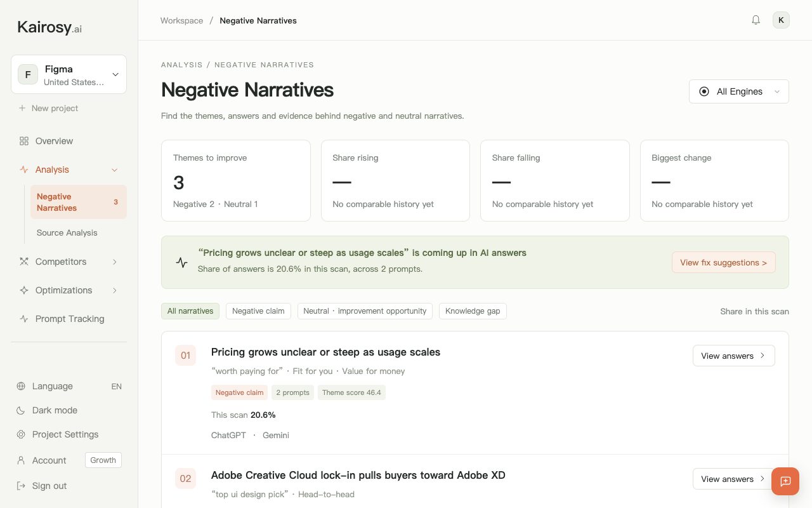Click the pulse icon in the green banner

[x=182, y=262]
